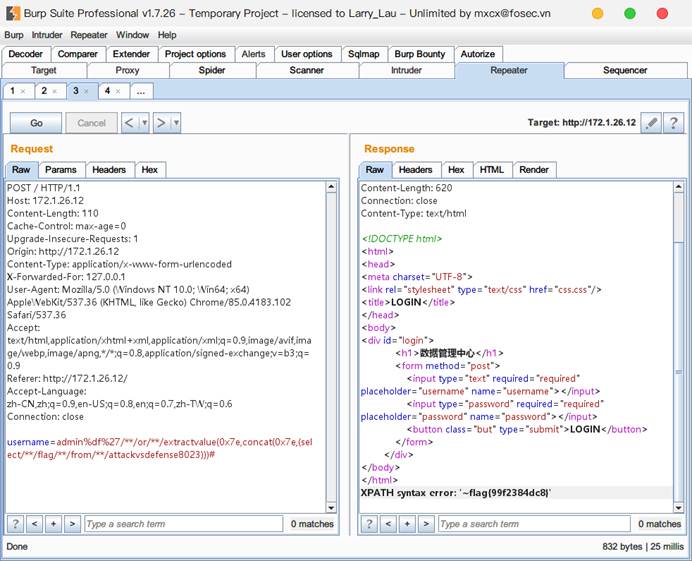This screenshot has width=692, height=561.
Task: Click request pane scroll down arrow
Action: pos(331,508)
